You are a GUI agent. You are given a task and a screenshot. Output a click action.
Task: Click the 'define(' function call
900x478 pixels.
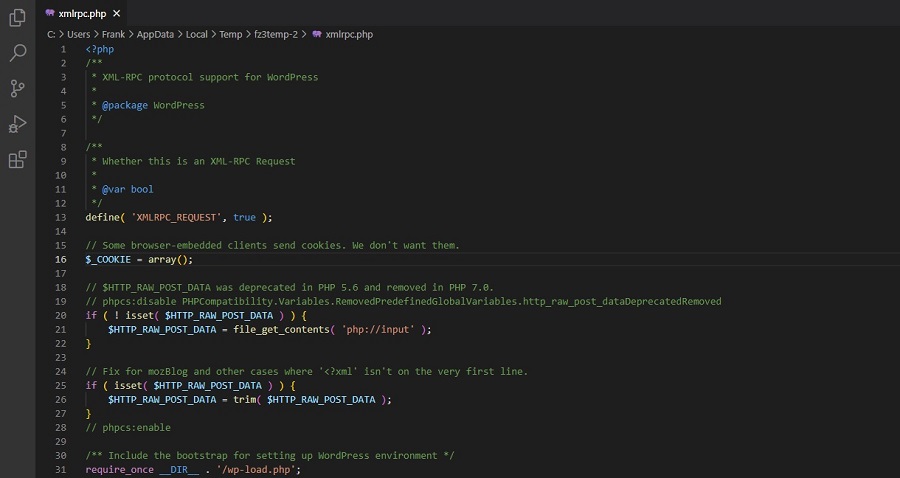pos(105,217)
